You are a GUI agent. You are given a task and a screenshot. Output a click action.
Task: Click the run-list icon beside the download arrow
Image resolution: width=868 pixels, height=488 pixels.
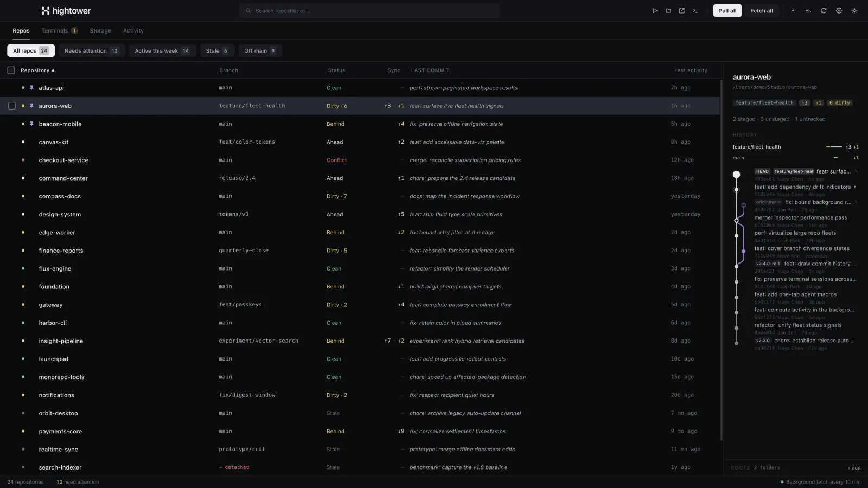pos(808,11)
